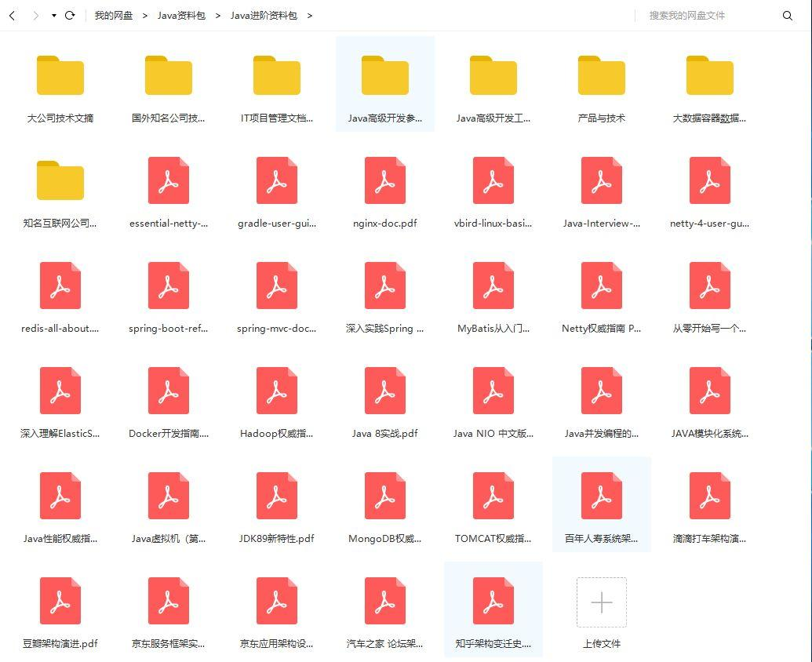Go to Java资料包 breadcrumb
The image size is (812, 662).
181,16
